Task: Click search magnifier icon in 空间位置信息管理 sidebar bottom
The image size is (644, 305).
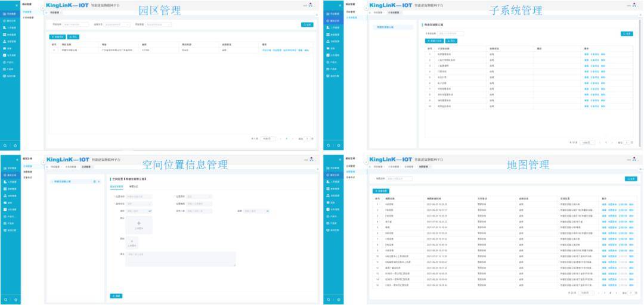Action: point(5,300)
